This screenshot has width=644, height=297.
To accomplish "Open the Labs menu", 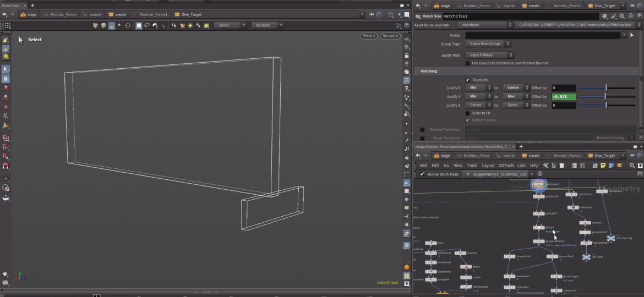I will click(521, 166).
